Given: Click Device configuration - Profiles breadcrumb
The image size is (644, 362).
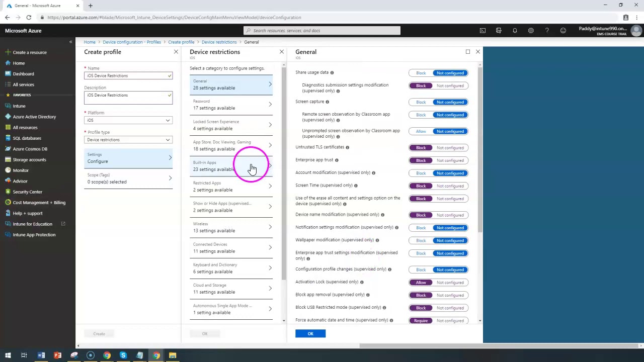Looking at the screenshot, I should pyautogui.click(x=132, y=42).
